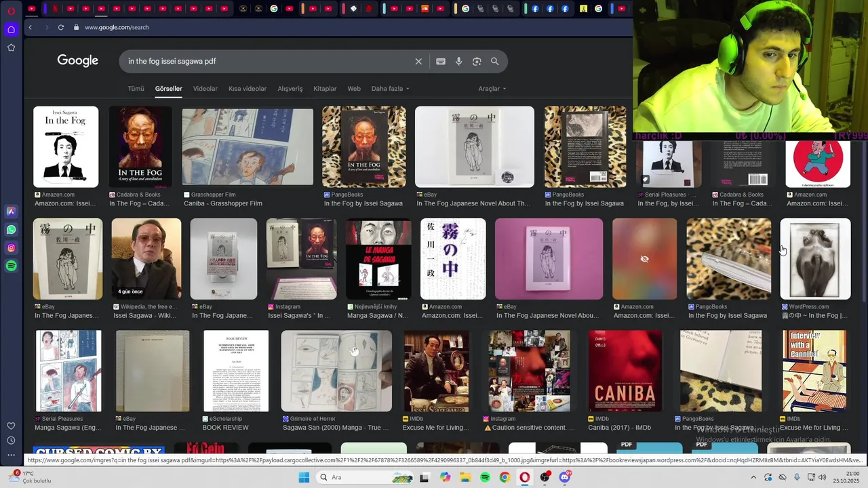Open the Aria AI sidebar icon

(x=12, y=211)
